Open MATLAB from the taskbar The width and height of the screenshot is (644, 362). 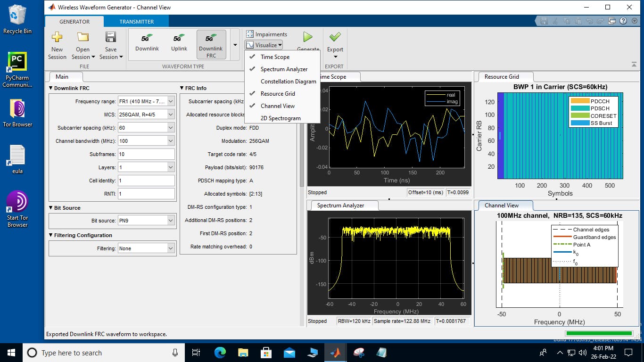click(335, 353)
